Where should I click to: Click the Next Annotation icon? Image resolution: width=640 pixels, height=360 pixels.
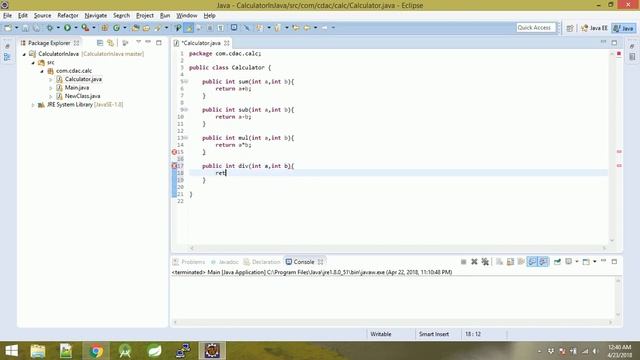click(x=259, y=28)
